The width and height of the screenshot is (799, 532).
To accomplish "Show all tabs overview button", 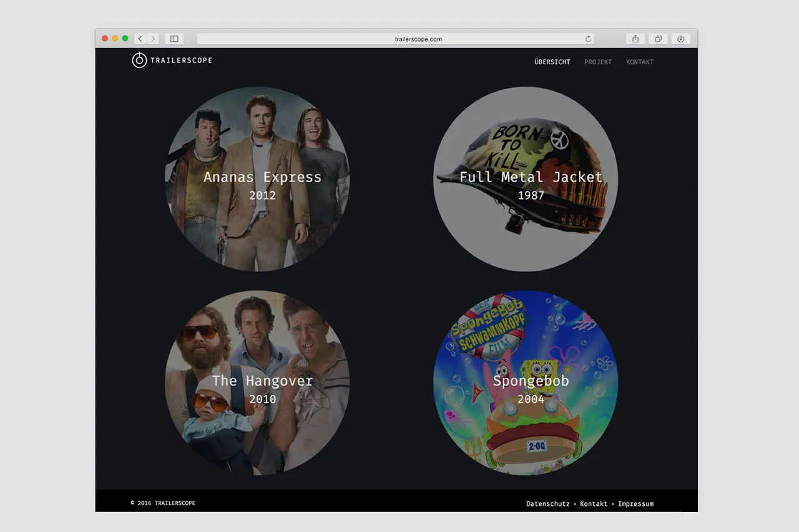I will click(x=658, y=39).
